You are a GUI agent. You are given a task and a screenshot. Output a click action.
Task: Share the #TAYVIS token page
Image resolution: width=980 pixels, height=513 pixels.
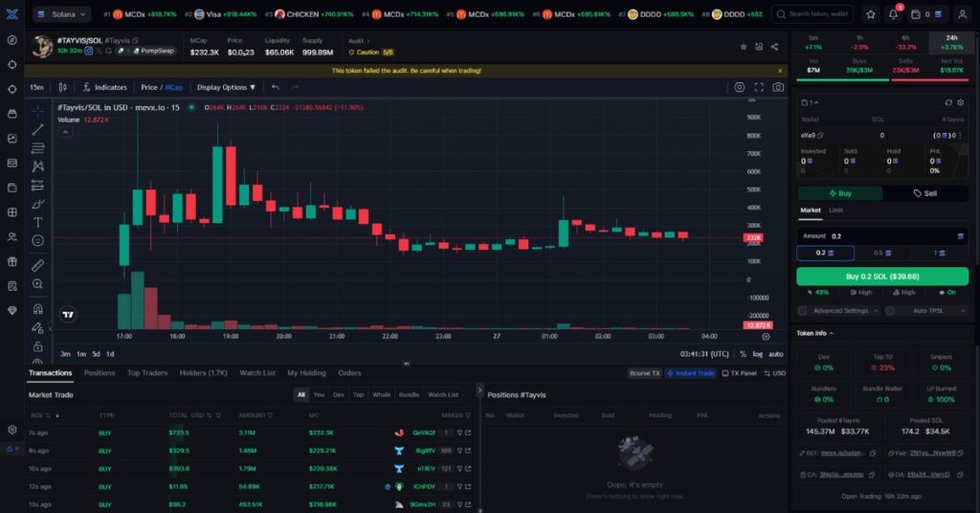[774, 47]
